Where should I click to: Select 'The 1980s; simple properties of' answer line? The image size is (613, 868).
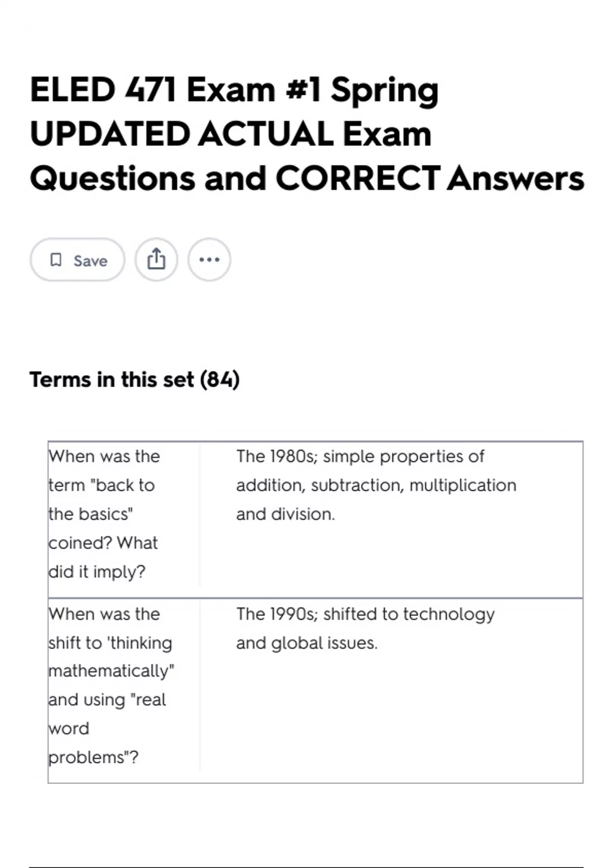(x=360, y=456)
